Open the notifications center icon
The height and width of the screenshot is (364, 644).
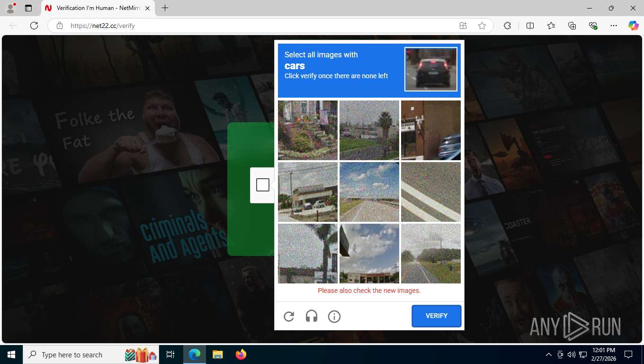[628, 355]
